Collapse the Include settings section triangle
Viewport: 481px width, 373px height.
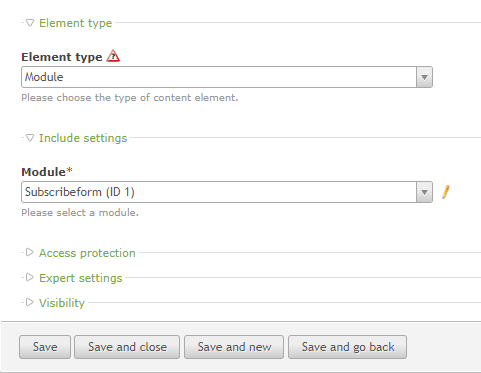30,138
